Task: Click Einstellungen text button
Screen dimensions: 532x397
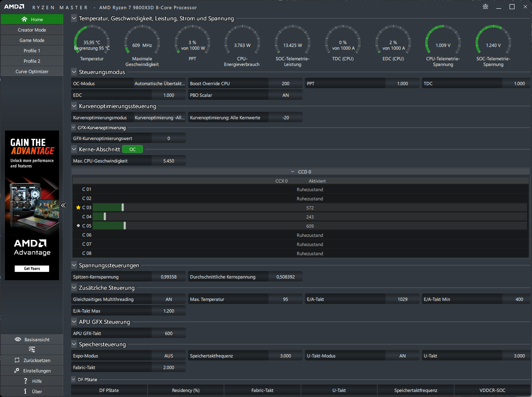Action: (x=37, y=371)
